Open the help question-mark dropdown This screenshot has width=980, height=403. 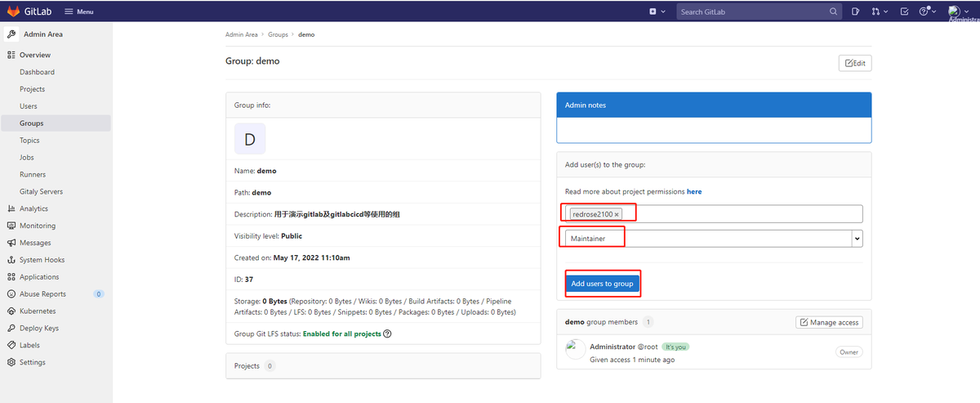tap(927, 11)
